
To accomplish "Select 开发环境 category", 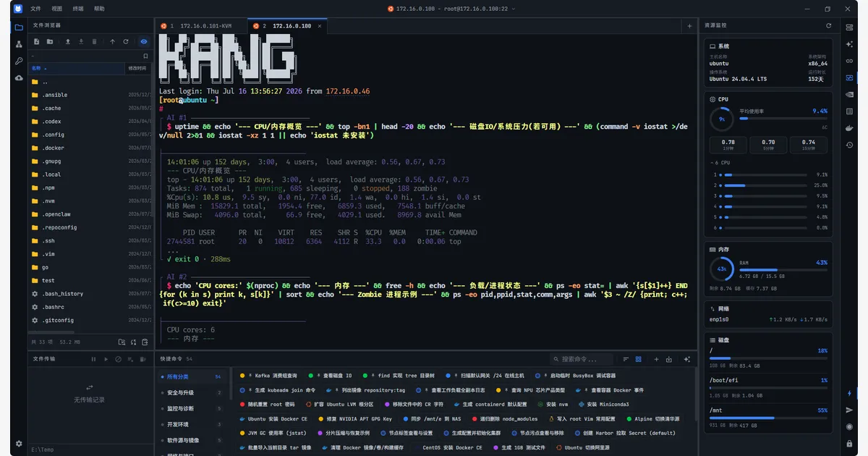I will coord(191,424).
